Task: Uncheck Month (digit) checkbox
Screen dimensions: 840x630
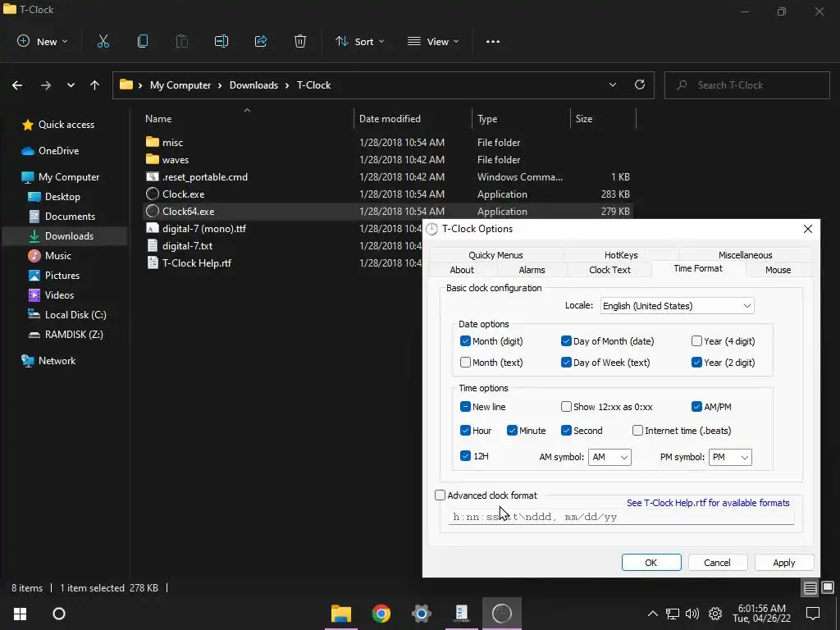Action: (x=465, y=341)
